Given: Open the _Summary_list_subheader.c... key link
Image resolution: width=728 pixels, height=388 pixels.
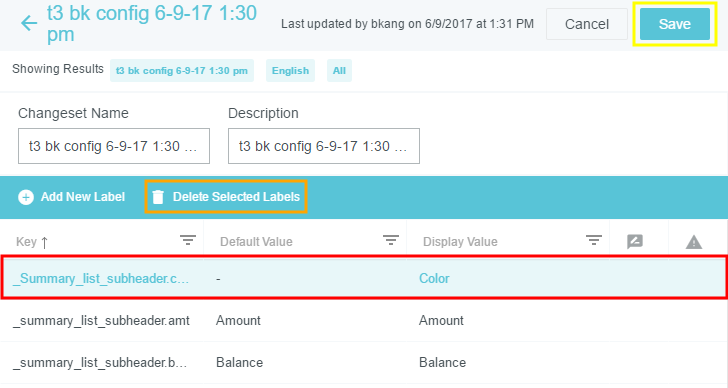Looking at the screenshot, I should point(101,278).
